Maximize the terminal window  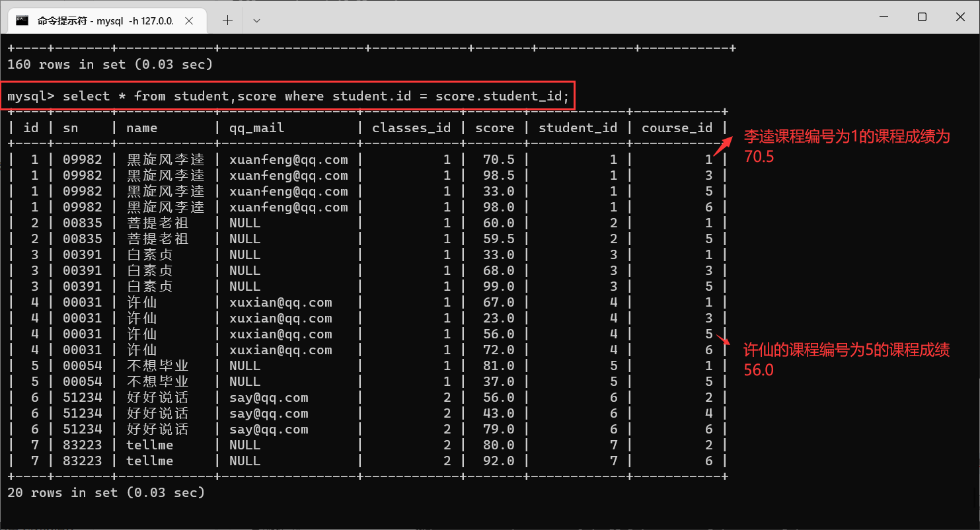pos(922,17)
